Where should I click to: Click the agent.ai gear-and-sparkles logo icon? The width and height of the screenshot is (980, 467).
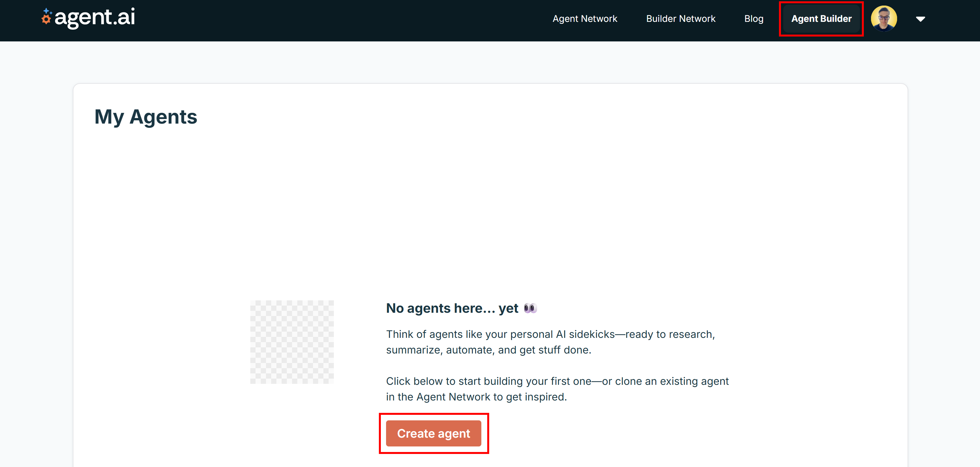coord(46,18)
